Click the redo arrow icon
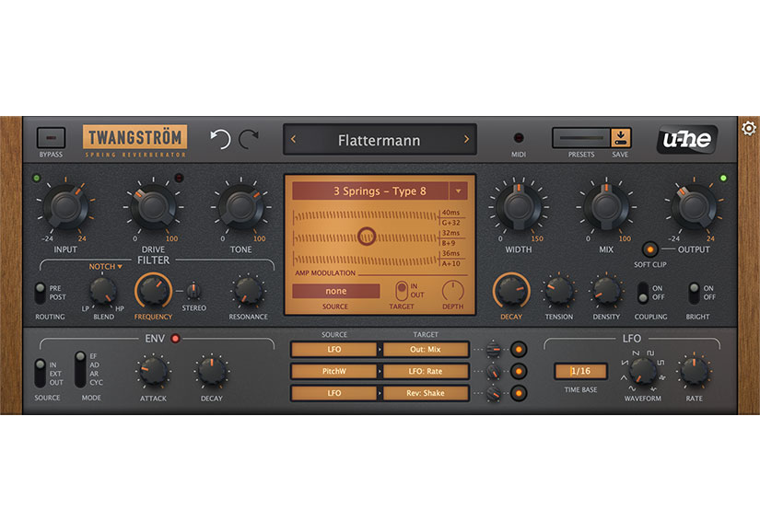Viewport: 760px width, 532px height. (248, 139)
